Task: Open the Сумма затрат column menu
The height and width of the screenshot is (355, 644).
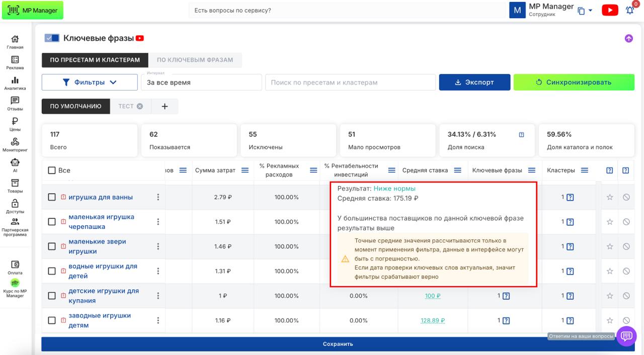Action: [x=245, y=170]
